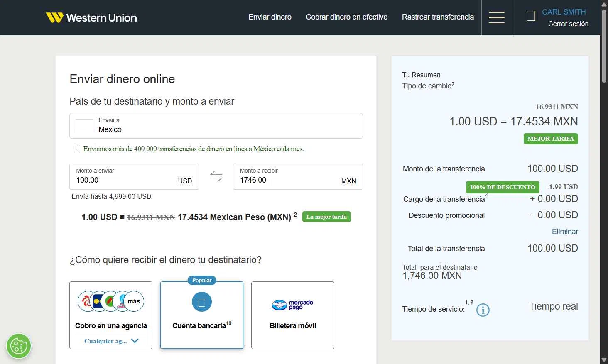
Task: Click the Tipo de cambio label
Action: [x=428, y=86]
